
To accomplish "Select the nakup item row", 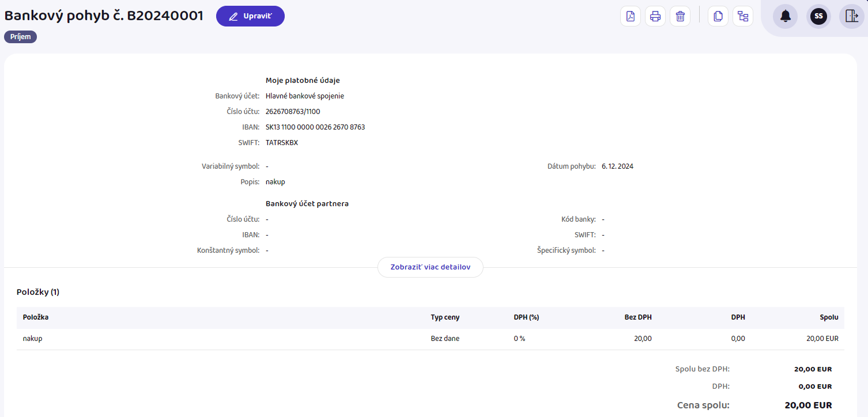I will click(x=33, y=339).
